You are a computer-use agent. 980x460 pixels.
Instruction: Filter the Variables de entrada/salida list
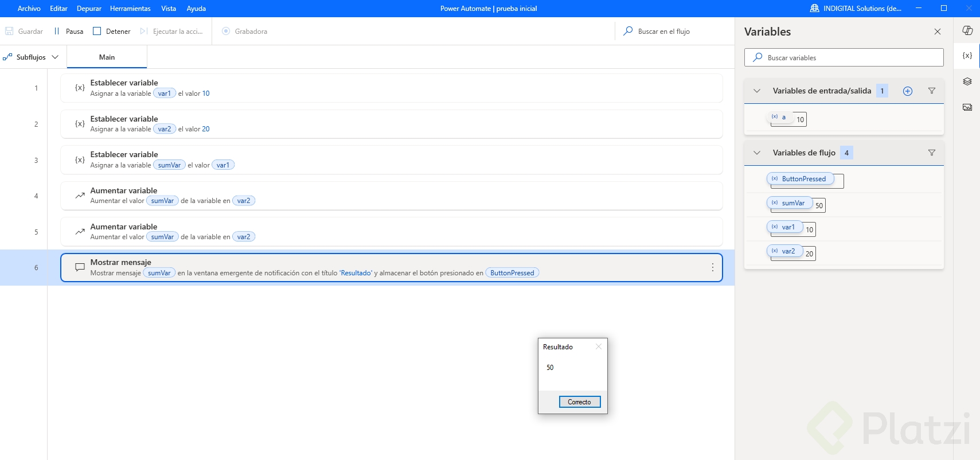pyautogui.click(x=932, y=91)
